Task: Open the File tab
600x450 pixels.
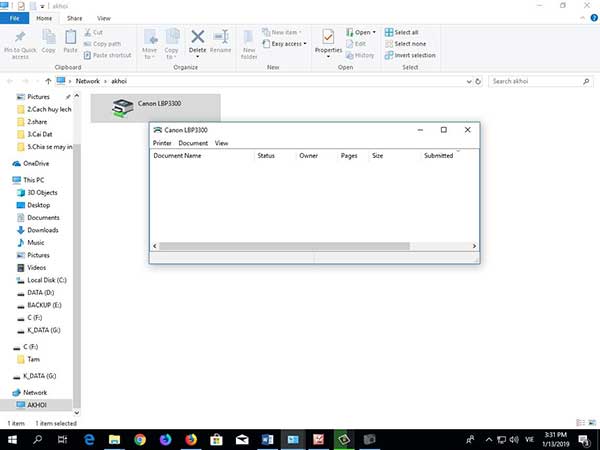Action: pos(15,18)
